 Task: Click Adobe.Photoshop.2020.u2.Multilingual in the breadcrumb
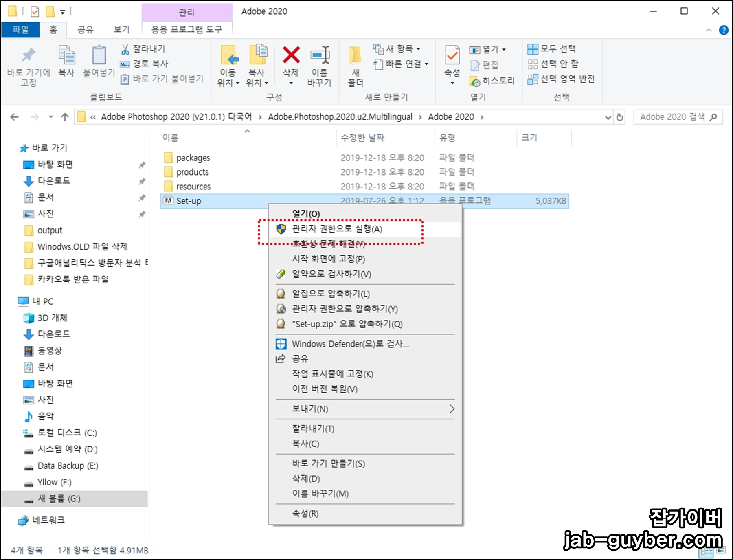tap(340, 117)
